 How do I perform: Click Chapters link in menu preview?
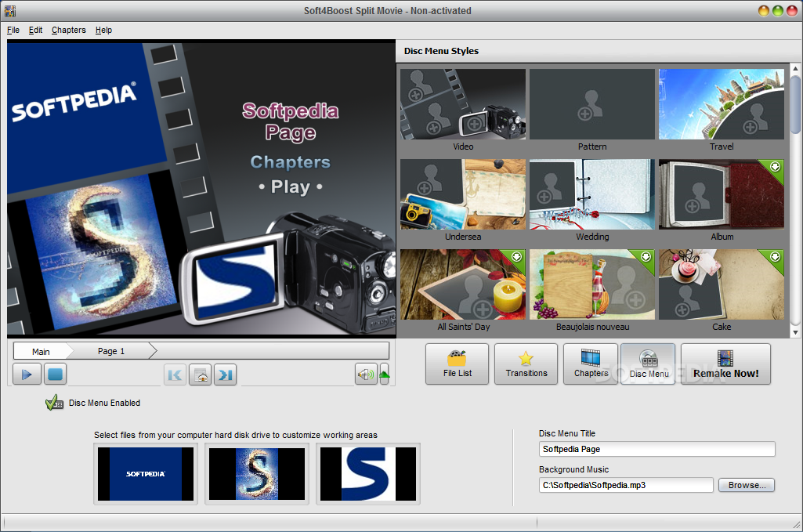(x=291, y=162)
